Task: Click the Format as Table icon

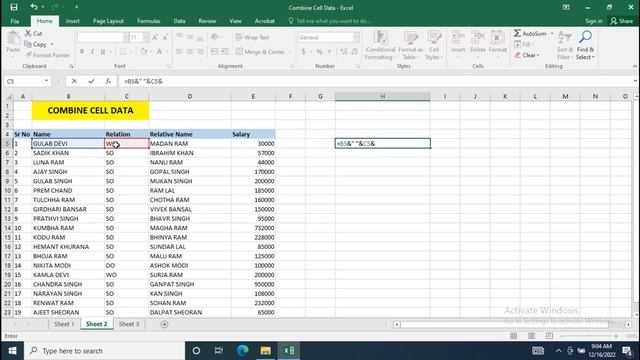Action: point(410,38)
